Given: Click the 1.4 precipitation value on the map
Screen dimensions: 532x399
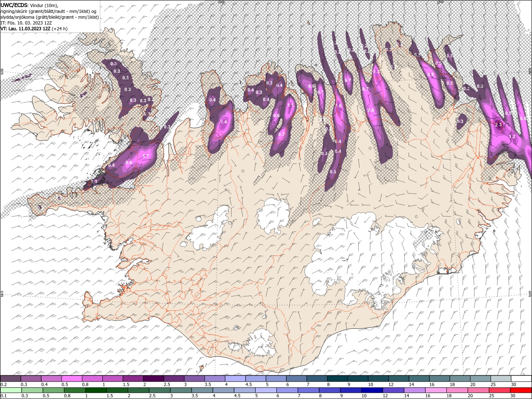Looking at the screenshot, I should [x=224, y=122].
